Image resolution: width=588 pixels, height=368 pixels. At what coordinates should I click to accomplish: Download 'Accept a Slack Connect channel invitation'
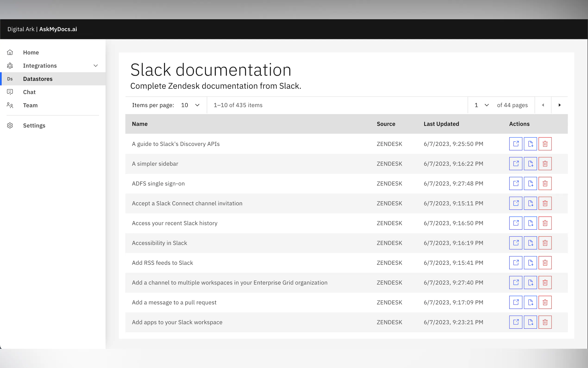(x=530, y=203)
